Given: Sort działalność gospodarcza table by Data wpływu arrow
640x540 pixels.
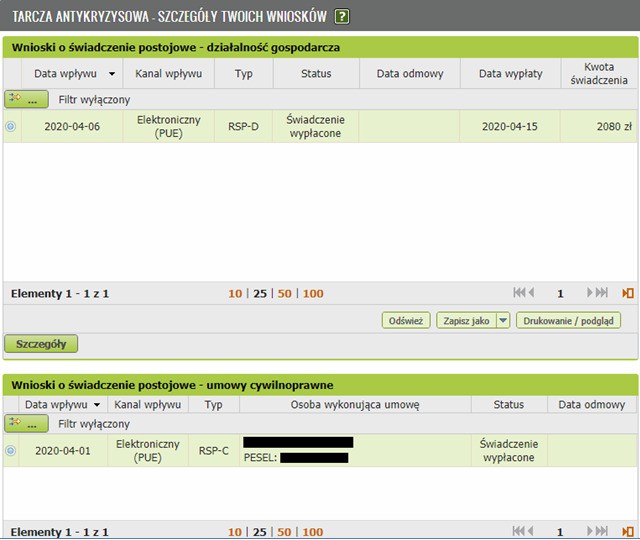Looking at the screenshot, I should tap(111, 74).
